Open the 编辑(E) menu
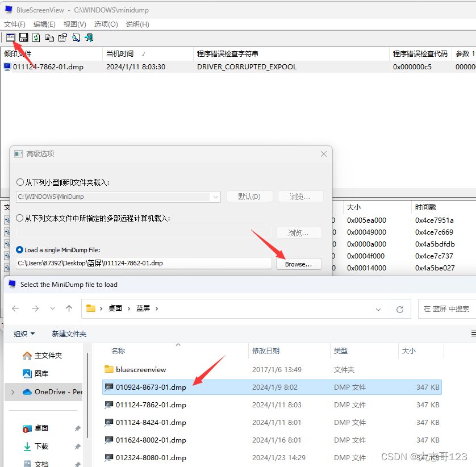The height and width of the screenshot is (467, 476). pyautogui.click(x=44, y=24)
